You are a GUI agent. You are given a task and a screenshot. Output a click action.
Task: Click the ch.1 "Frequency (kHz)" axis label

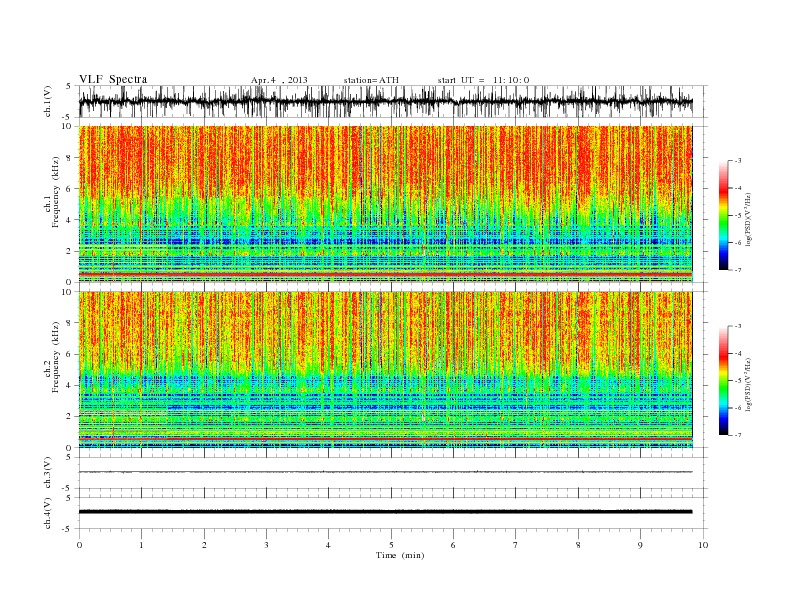click(56, 191)
